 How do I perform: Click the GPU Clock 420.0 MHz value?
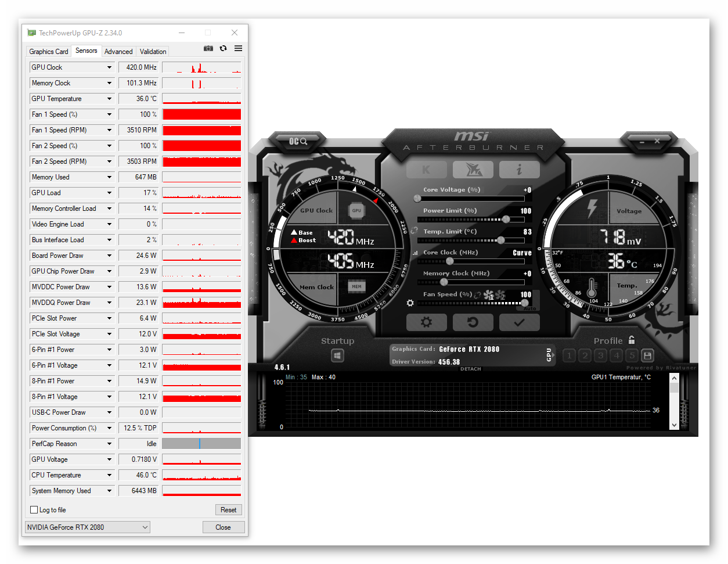[139, 67]
